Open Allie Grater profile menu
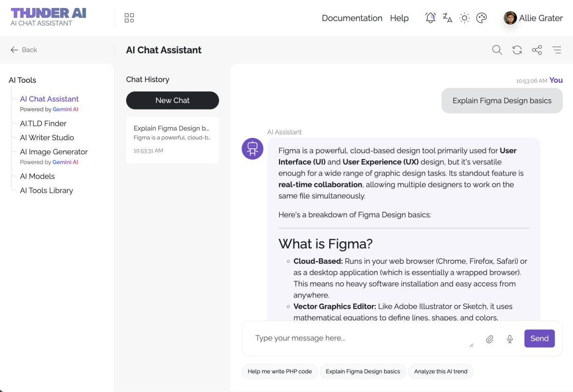573x392 pixels. (533, 18)
